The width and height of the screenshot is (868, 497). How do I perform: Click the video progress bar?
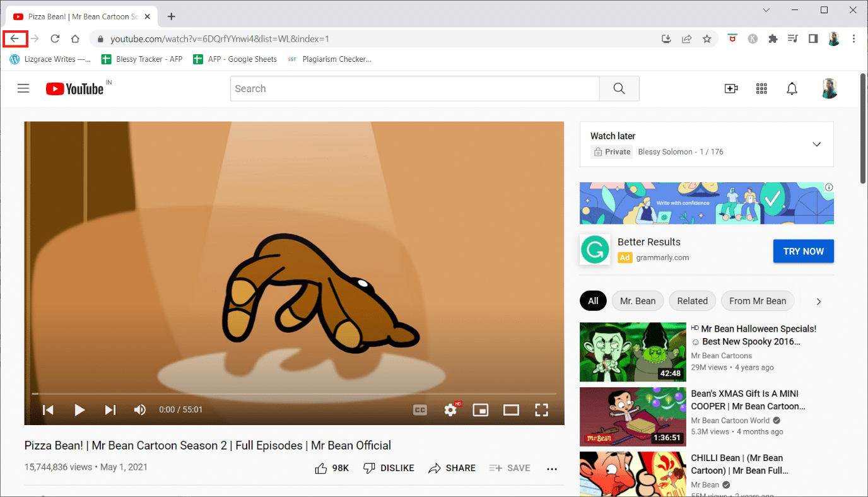pyautogui.click(x=294, y=394)
